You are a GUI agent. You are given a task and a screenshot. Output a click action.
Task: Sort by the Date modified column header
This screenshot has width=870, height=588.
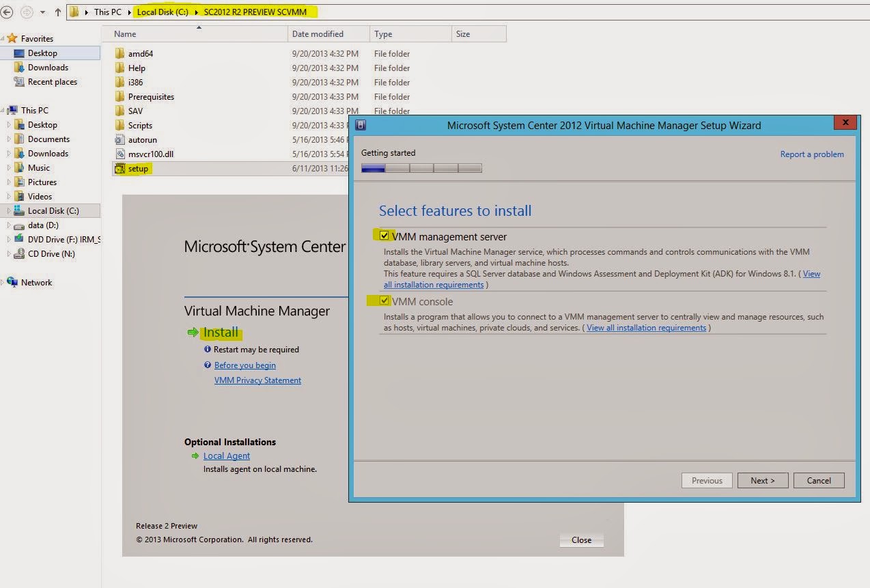click(328, 33)
